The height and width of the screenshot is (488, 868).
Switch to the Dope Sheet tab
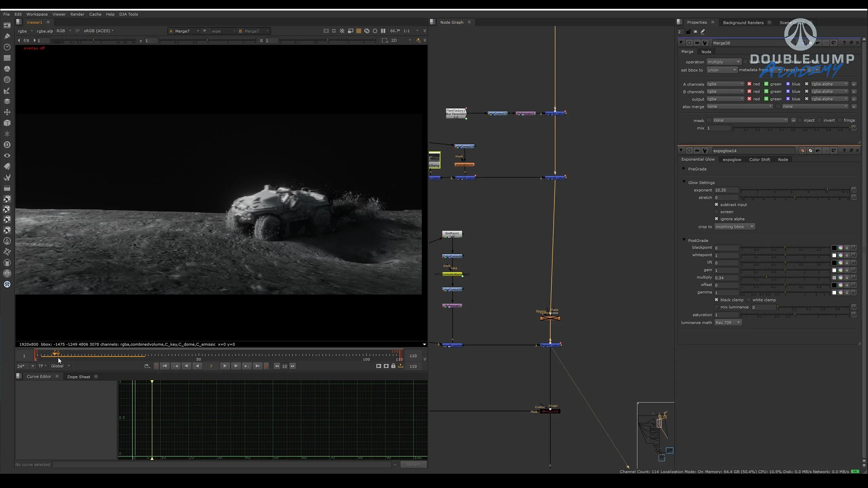78,377
